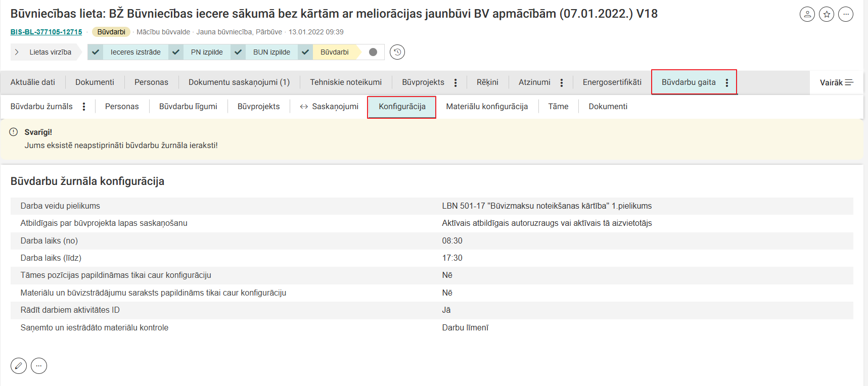Click checkmark before Ieceres izstrāde
This screenshot has width=868, height=386.
[96, 52]
